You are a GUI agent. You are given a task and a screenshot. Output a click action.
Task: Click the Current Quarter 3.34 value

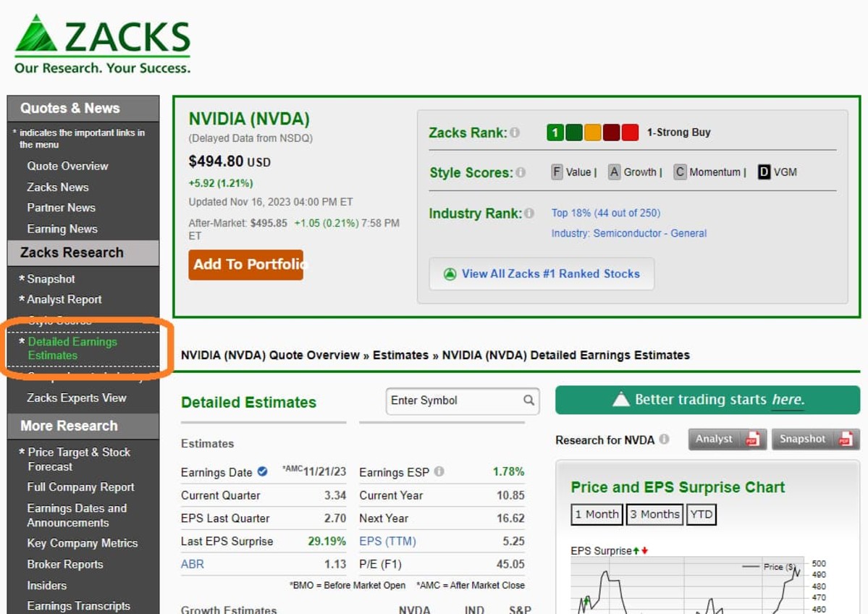[335, 495]
